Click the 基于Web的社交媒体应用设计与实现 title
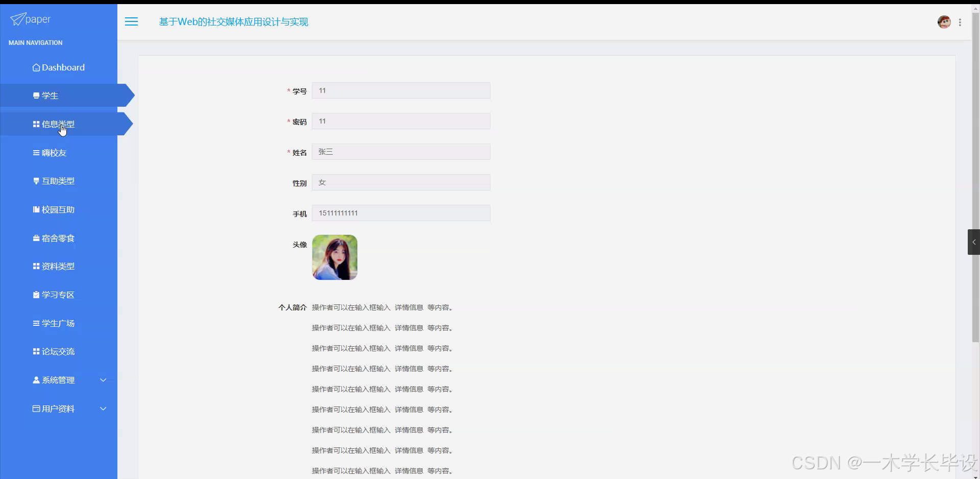 pos(233,22)
